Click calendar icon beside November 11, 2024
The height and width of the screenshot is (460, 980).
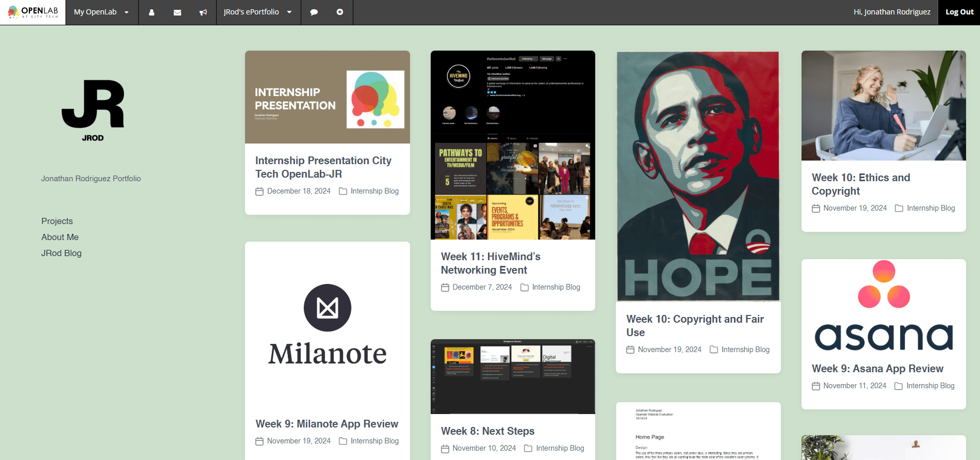(816, 386)
